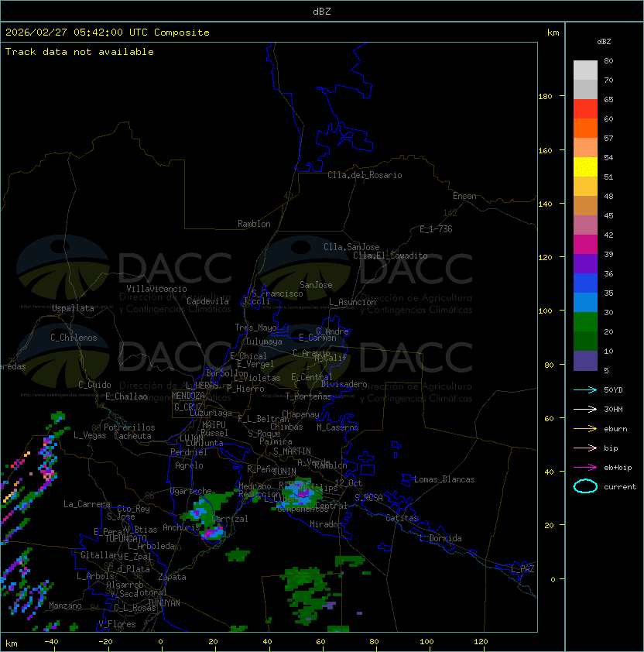Click the G_CRUZ label on map
The image size is (644, 652).
(x=188, y=407)
